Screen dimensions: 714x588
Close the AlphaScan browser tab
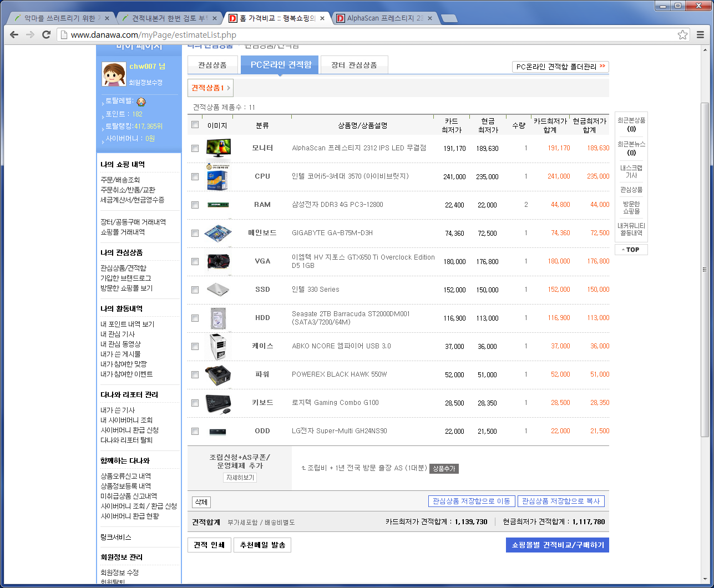tap(429, 18)
